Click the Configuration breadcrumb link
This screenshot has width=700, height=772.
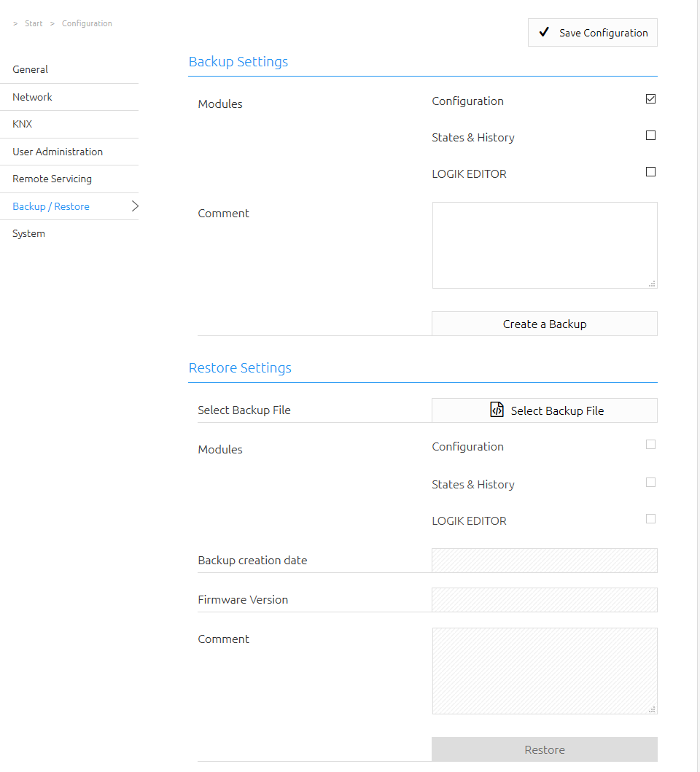(x=87, y=23)
